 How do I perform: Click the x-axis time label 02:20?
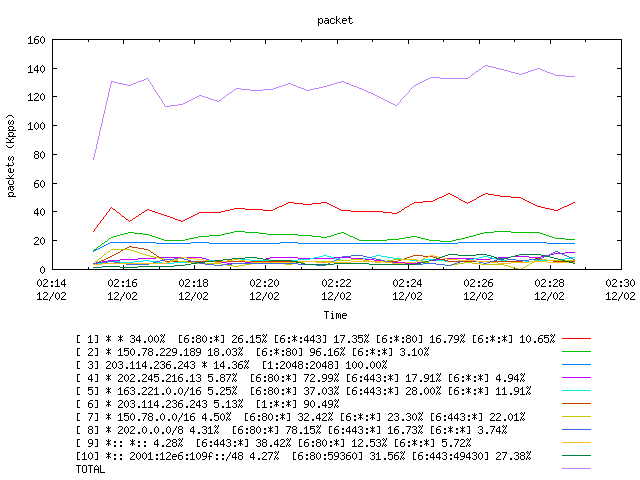coord(264,283)
